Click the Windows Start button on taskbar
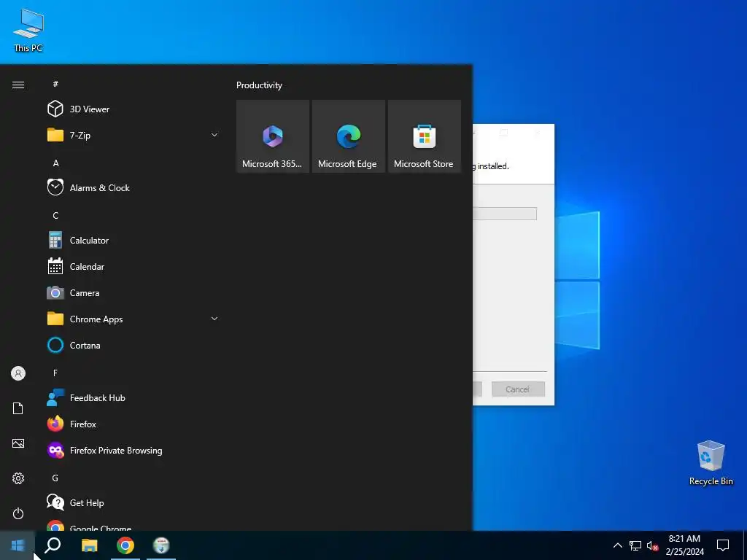The height and width of the screenshot is (560, 747). (18, 545)
